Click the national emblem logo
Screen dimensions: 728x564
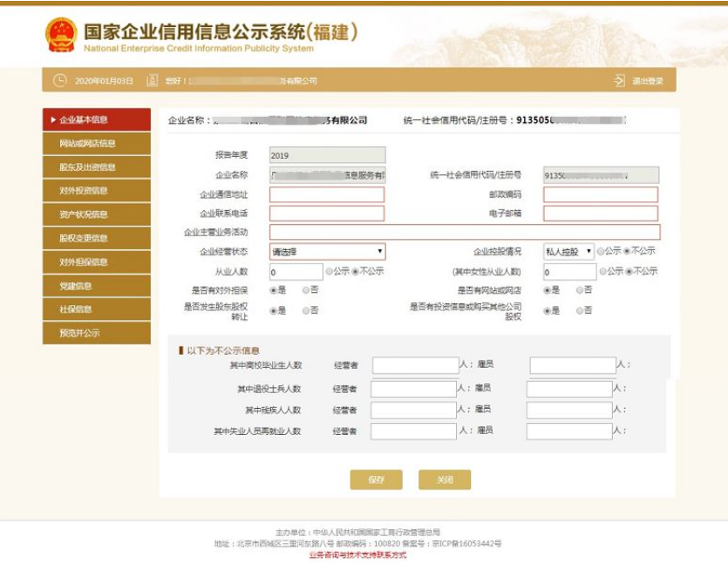tap(61, 35)
